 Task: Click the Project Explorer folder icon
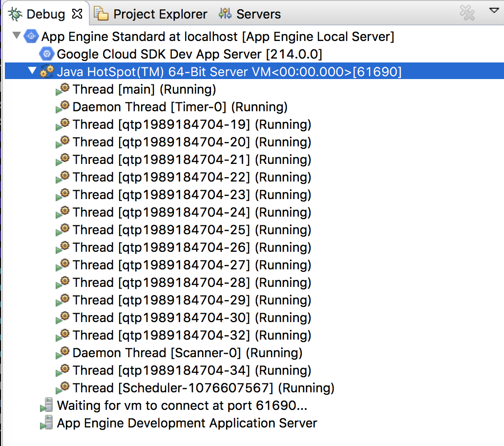click(100, 14)
